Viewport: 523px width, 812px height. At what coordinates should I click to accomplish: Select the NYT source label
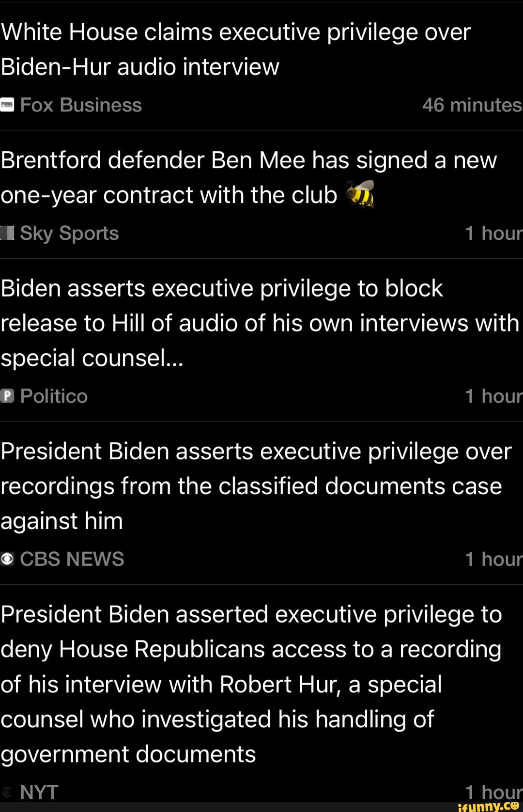click(39, 792)
